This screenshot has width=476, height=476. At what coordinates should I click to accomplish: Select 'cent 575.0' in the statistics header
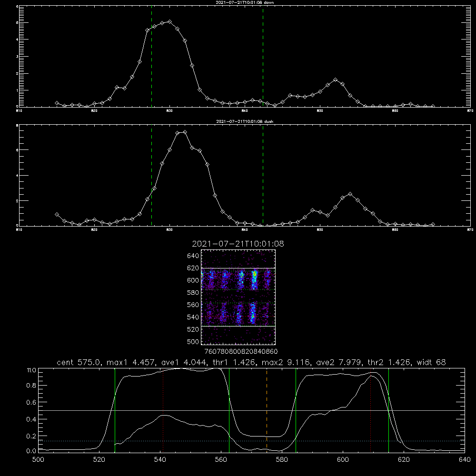click(79, 362)
